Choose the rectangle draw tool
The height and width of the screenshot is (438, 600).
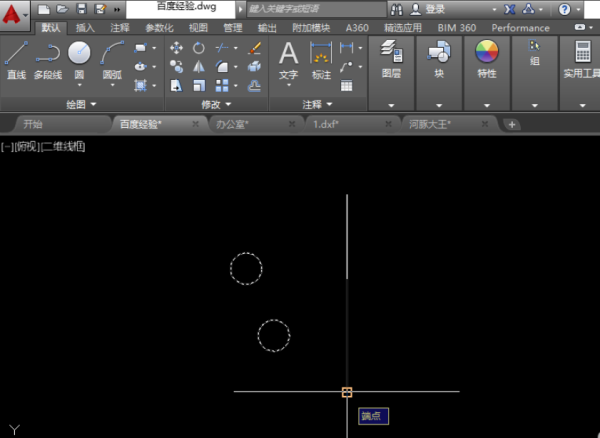click(x=140, y=48)
